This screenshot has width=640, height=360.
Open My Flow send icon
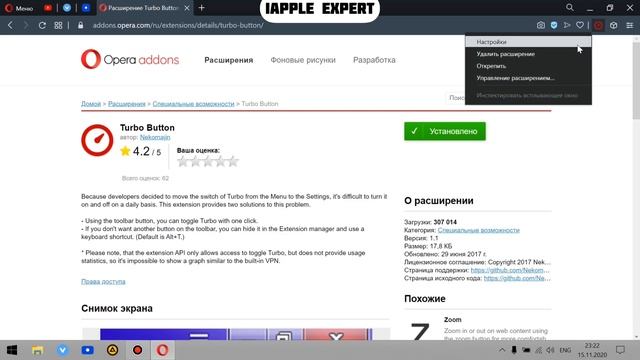(x=567, y=25)
